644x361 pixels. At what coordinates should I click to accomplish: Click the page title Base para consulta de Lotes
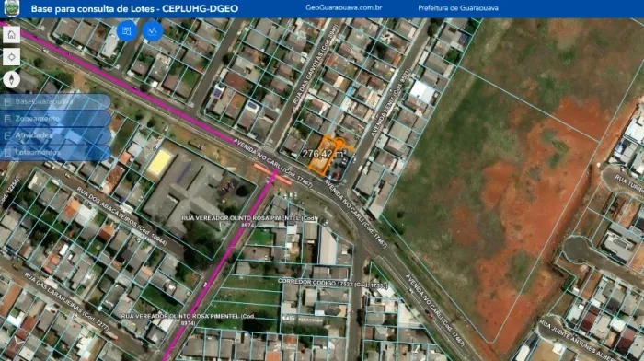point(134,8)
